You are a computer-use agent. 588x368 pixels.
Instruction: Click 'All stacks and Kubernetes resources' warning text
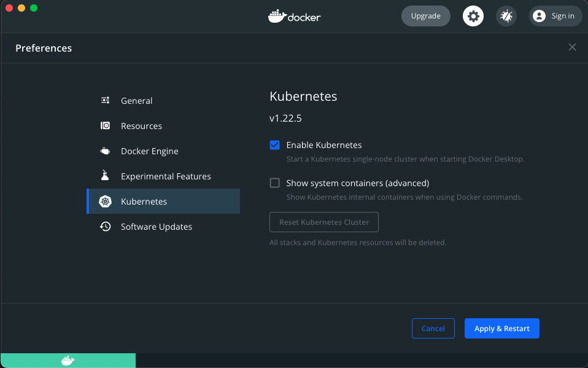coord(358,243)
